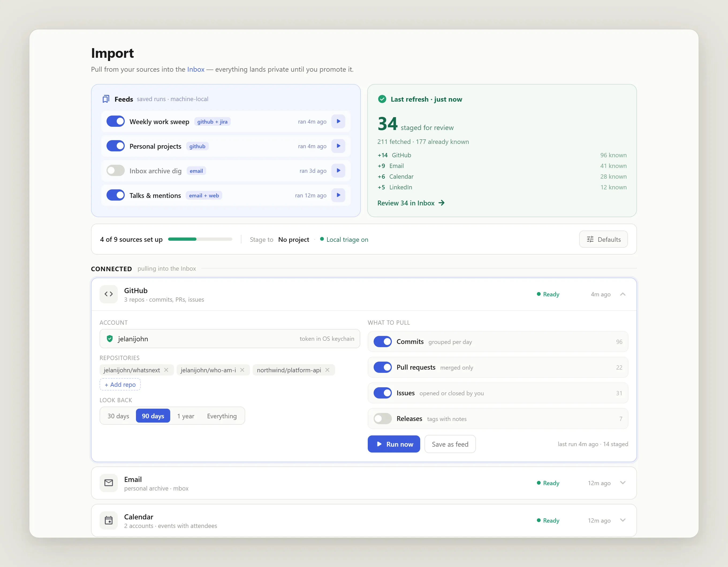Click the Local triage on status
Viewport: 728px width, 567px height.
click(x=344, y=240)
